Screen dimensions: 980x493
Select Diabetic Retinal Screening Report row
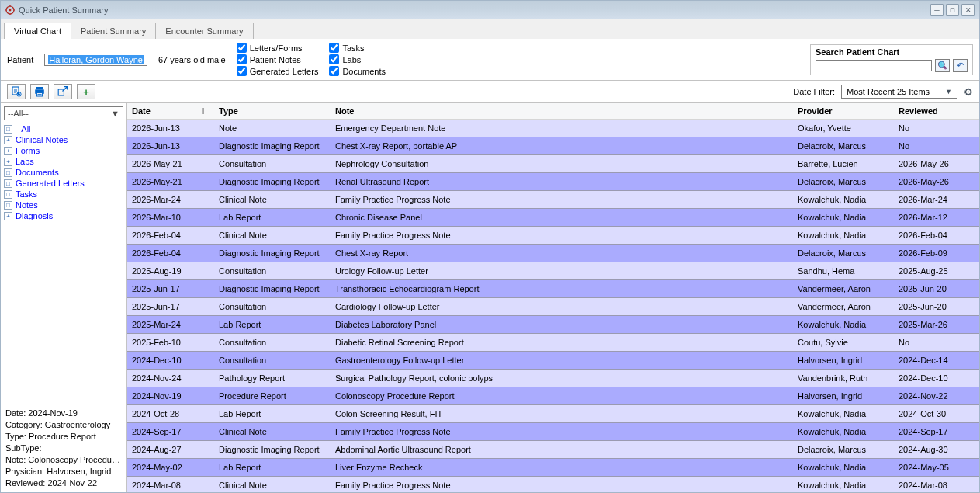(x=553, y=342)
